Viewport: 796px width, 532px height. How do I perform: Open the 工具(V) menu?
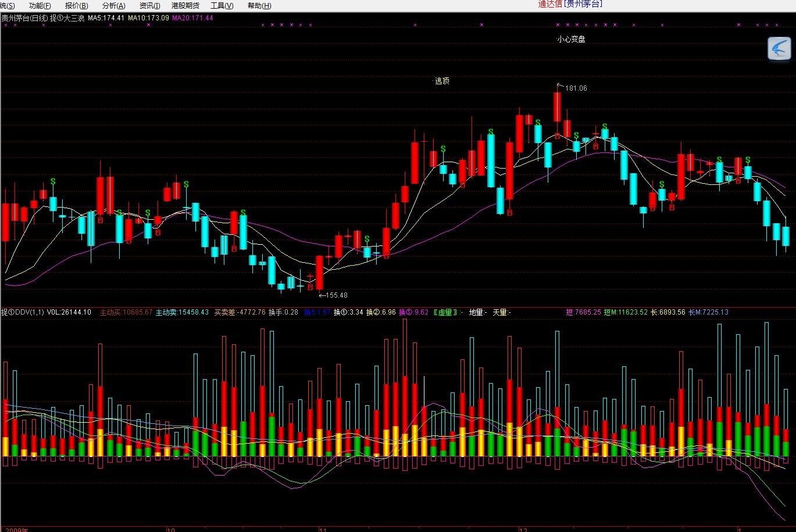[222, 6]
